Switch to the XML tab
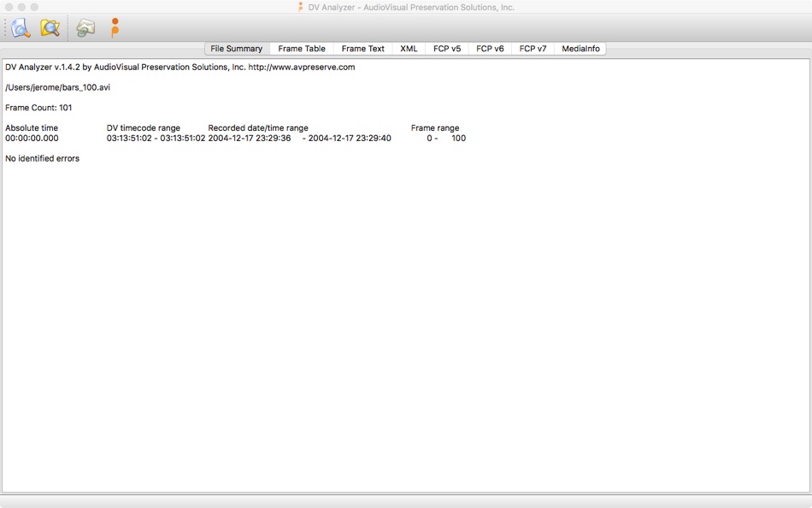Screen dimensions: 812x508 click(x=409, y=49)
